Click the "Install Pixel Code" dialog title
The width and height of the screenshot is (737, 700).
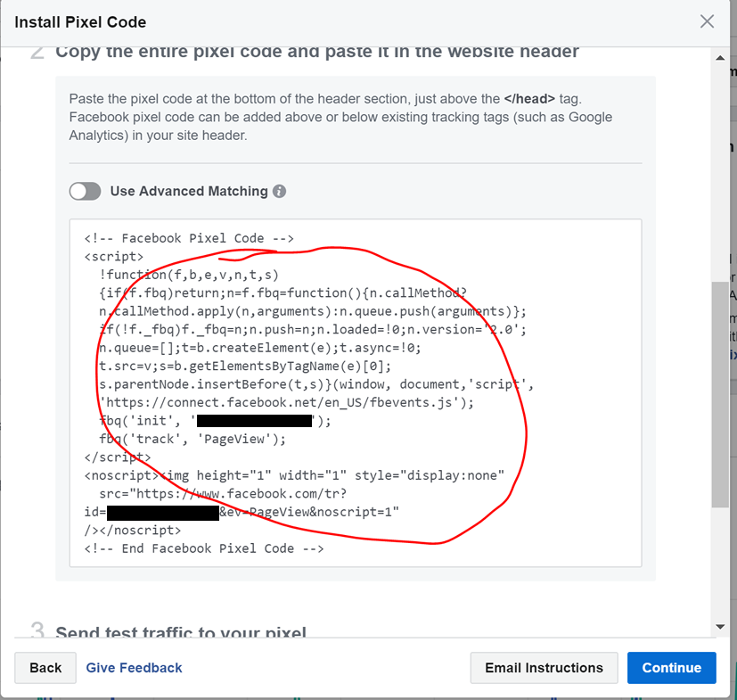click(x=80, y=22)
